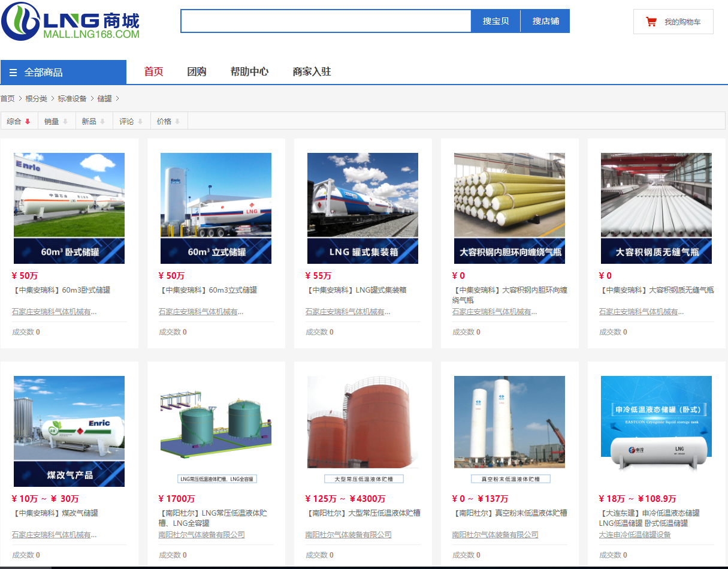Click 首页 in the breadcrumb
Screen dimensions: 728x569
7,98
